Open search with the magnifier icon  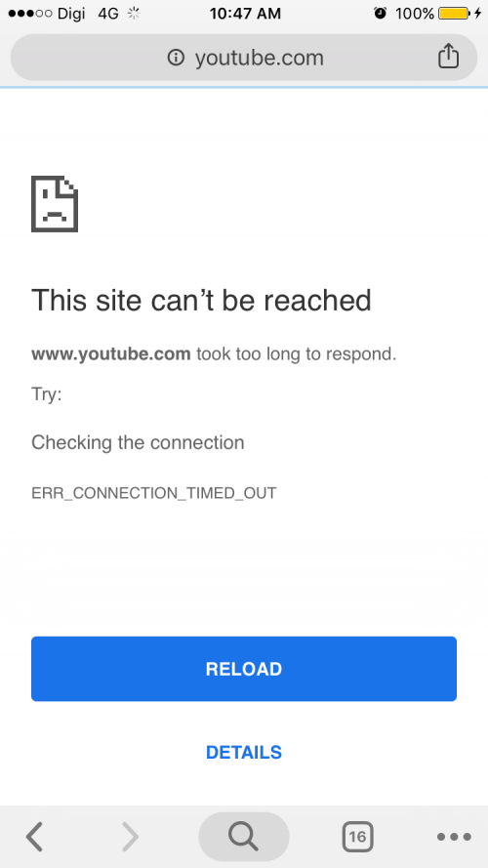pos(243,836)
